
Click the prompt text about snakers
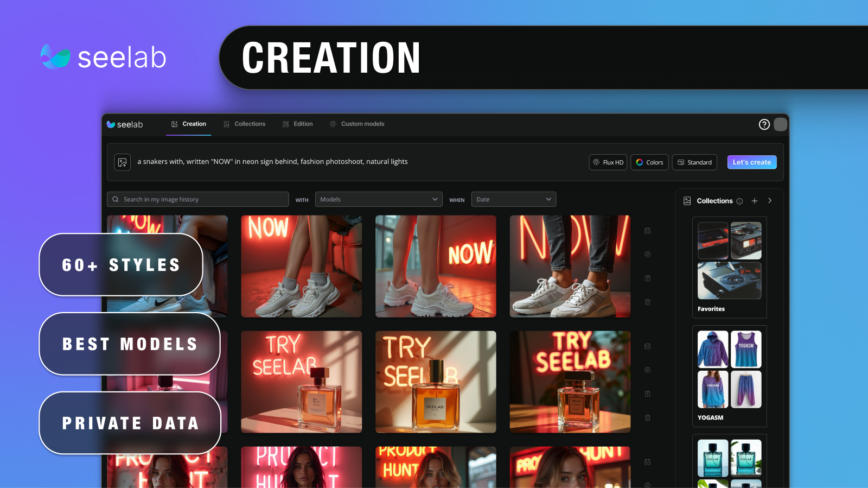click(272, 162)
